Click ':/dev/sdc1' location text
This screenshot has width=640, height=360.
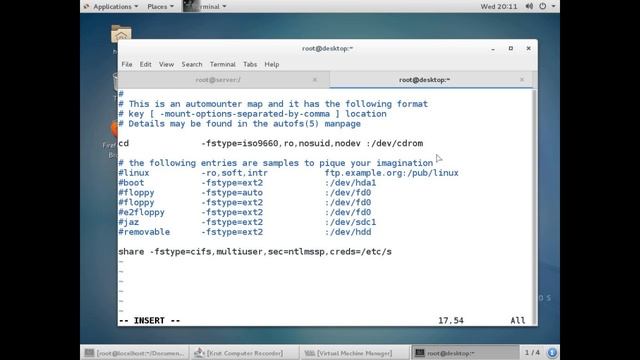point(351,222)
